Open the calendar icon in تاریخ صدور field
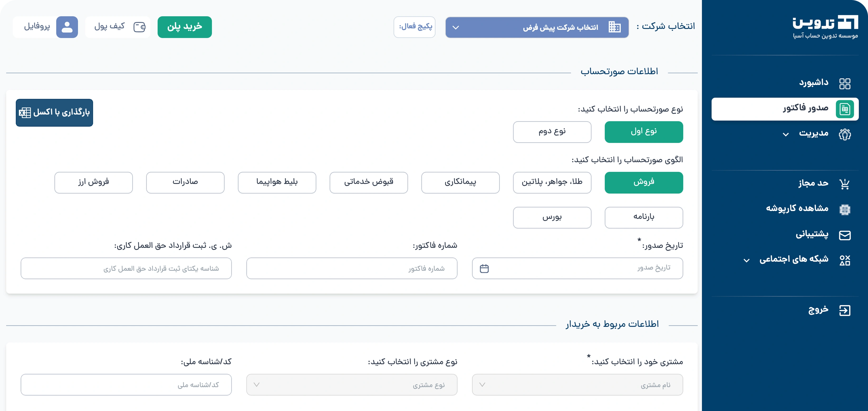Screen dimensions: 868x411 [484, 269]
